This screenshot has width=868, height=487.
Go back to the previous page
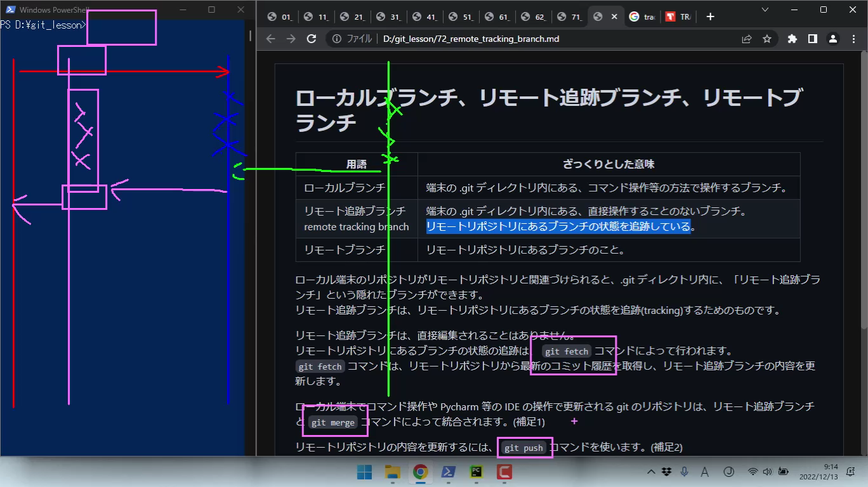coord(270,39)
